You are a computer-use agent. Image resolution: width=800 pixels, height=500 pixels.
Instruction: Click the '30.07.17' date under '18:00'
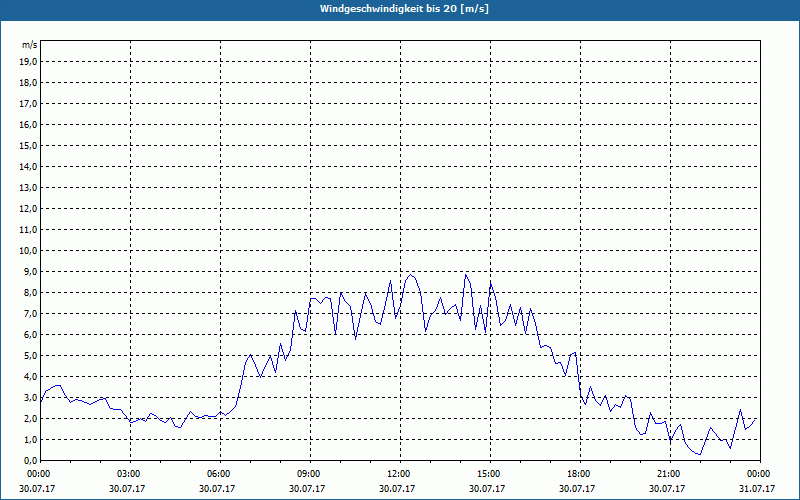(577, 488)
